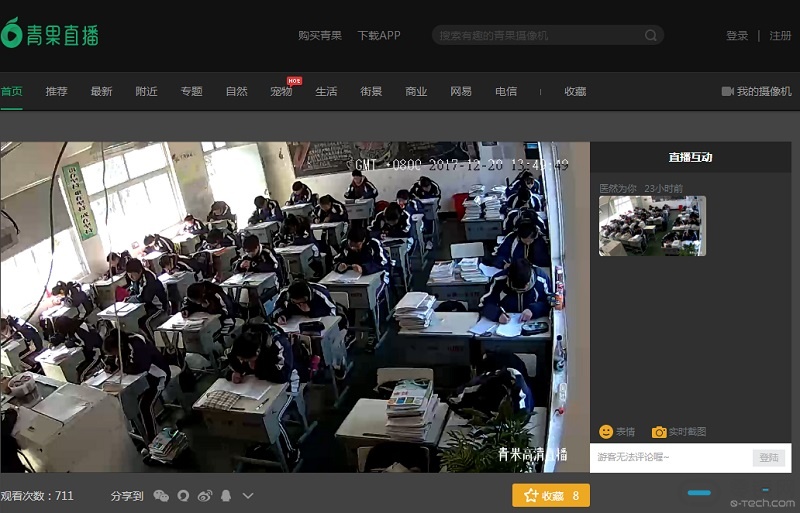Take a 实时截图 live screenshot
Image resolution: width=800 pixels, height=513 pixels.
coord(679,432)
